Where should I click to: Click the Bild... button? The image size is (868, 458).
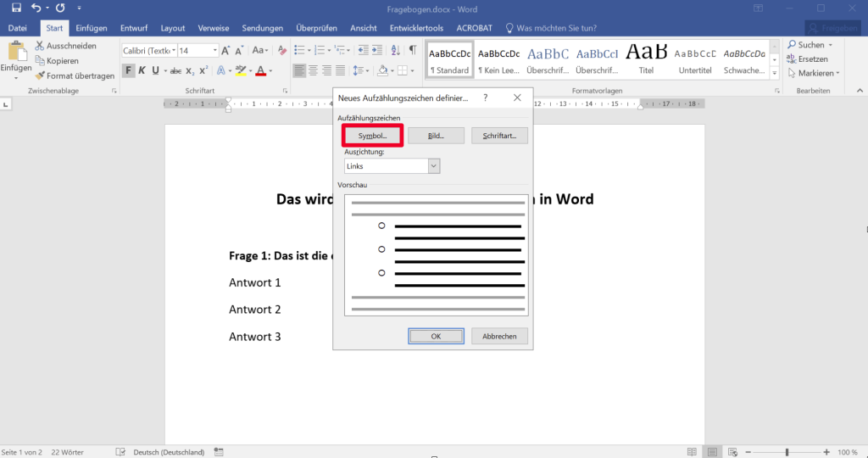click(436, 136)
